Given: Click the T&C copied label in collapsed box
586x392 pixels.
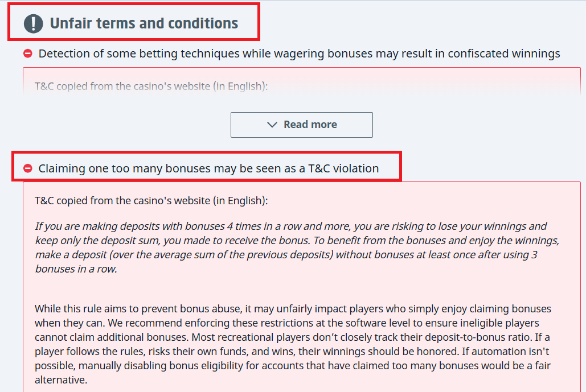Looking at the screenshot, I should pyautogui.click(x=151, y=87).
